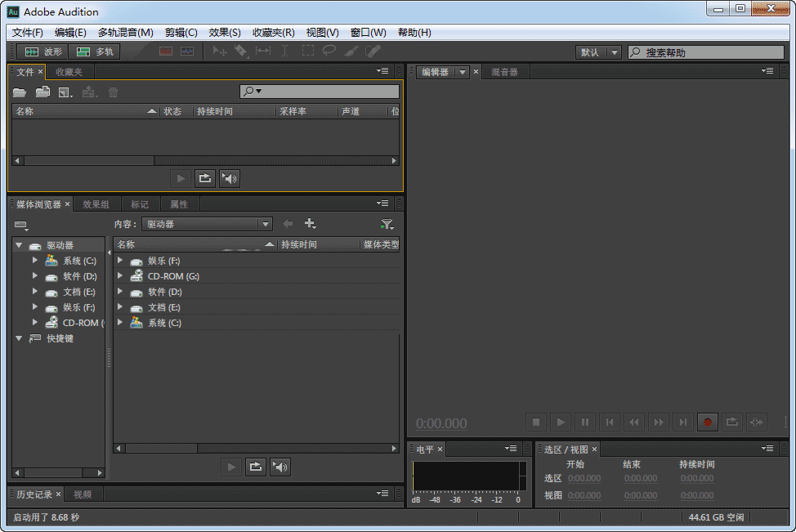The width and height of the screenshot is (796, 532).
Task: Click Fast Forward button in transport
Action: point(659,422)
